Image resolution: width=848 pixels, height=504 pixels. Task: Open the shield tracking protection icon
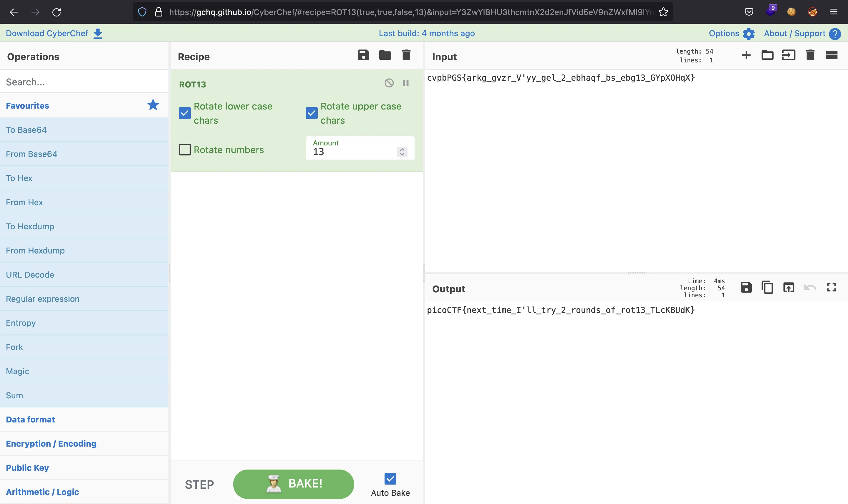(142, 12)
